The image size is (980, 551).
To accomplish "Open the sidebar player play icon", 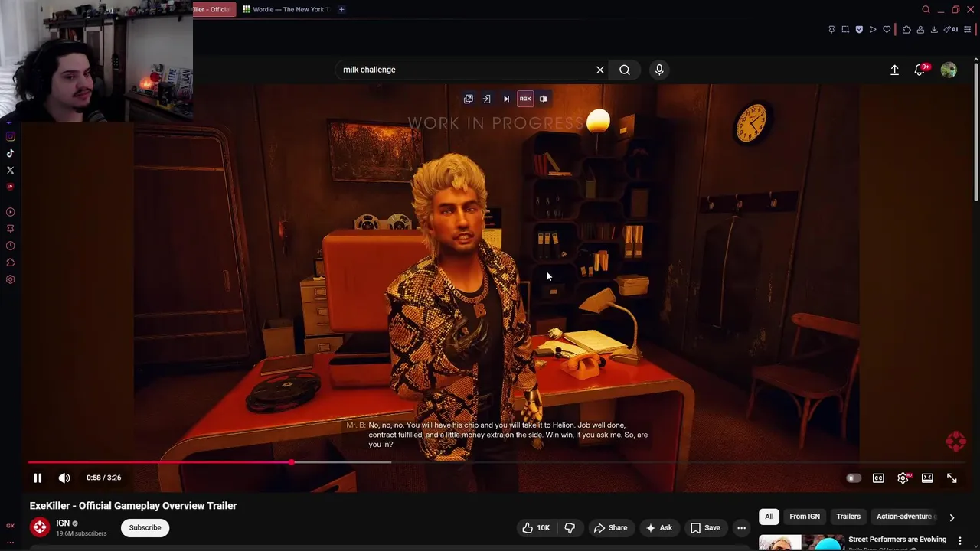I will coord(10,212).
